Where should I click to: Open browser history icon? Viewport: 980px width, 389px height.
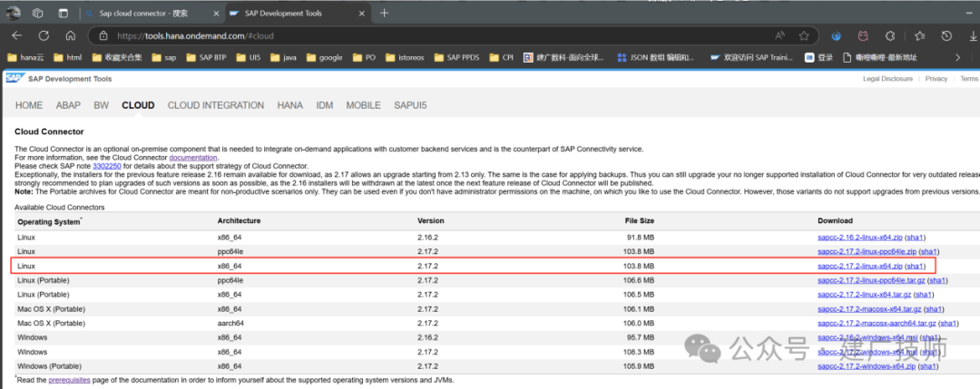(x=946, y=35)
